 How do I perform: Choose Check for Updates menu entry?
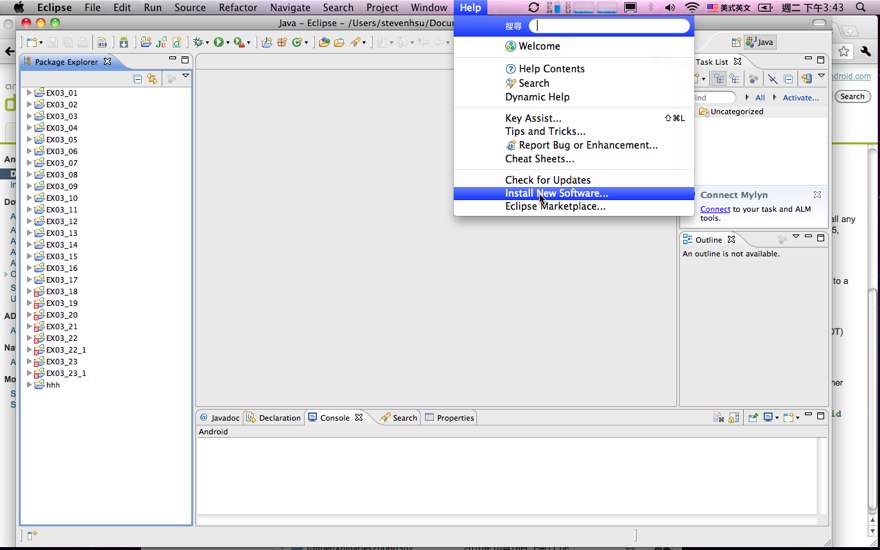tap(574, 180)
